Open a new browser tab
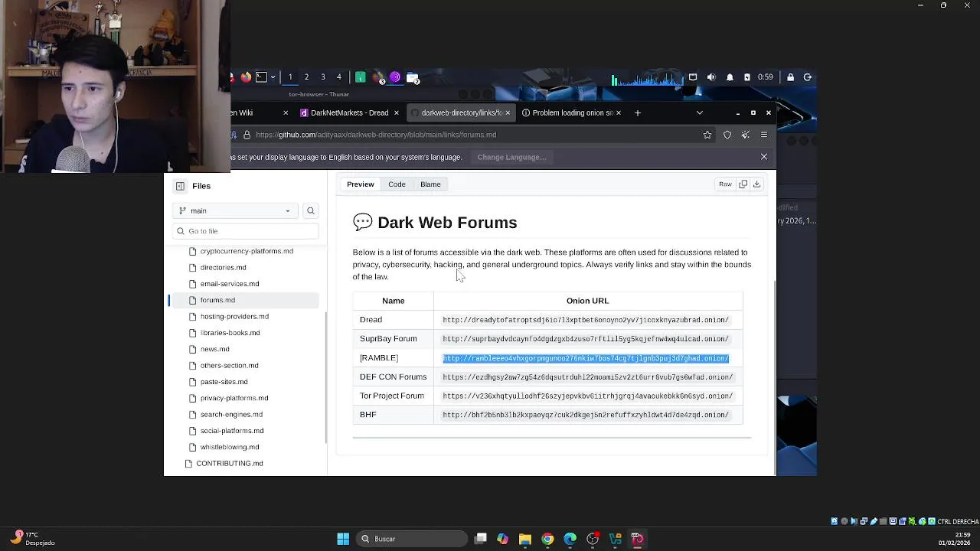The width and height of the screenshot is (980, 551). coord(637,112)
